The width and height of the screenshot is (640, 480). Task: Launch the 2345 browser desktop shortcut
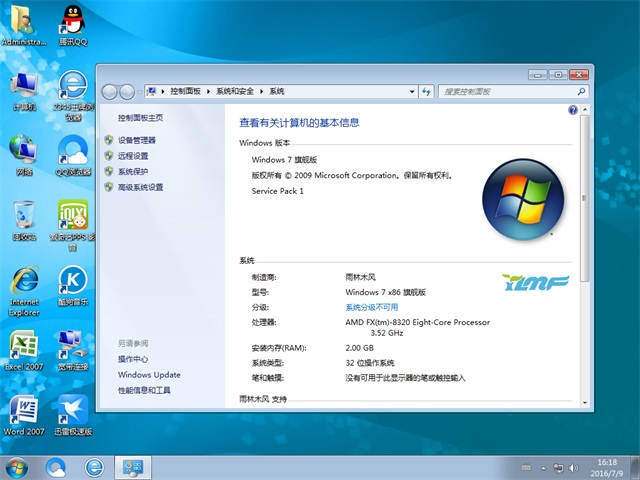tap(73, 96)
